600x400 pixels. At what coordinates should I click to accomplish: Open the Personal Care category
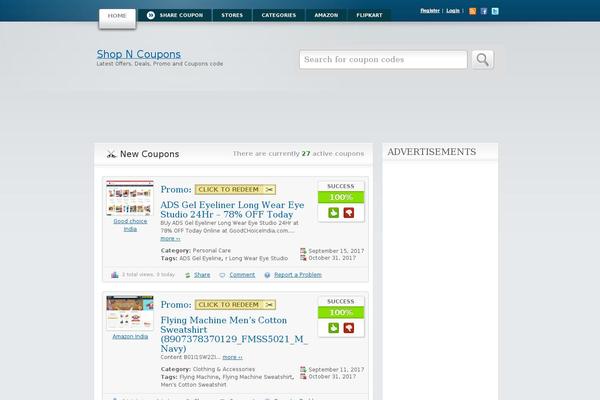pyautogui.click(x=212, y=250)
